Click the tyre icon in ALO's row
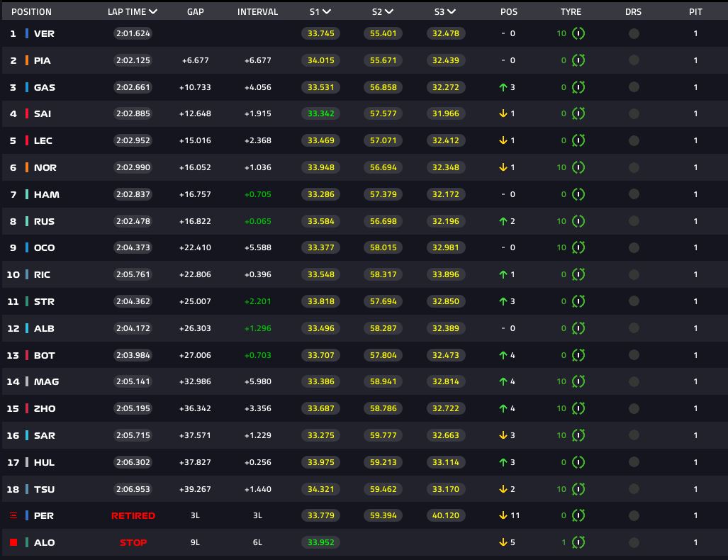 pos(578,542)
